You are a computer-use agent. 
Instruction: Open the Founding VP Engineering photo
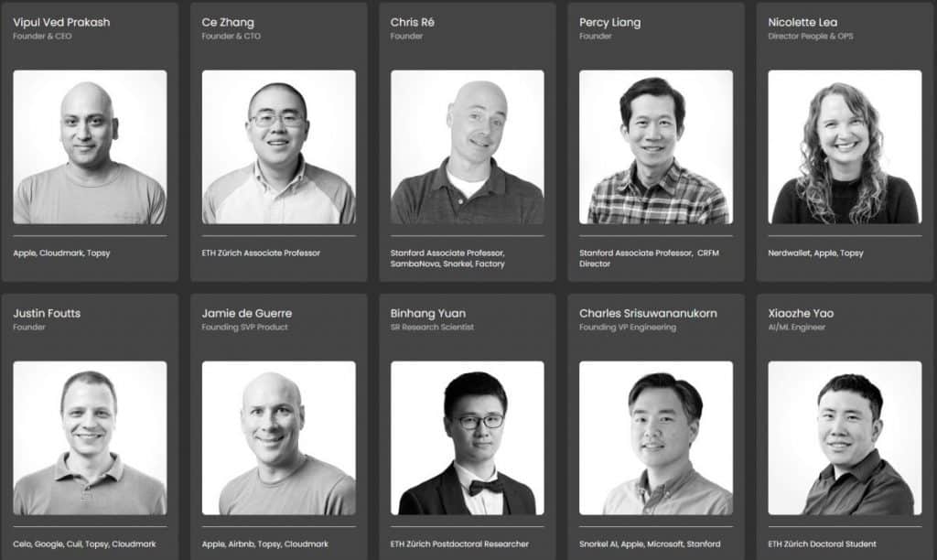coord(656,438)
